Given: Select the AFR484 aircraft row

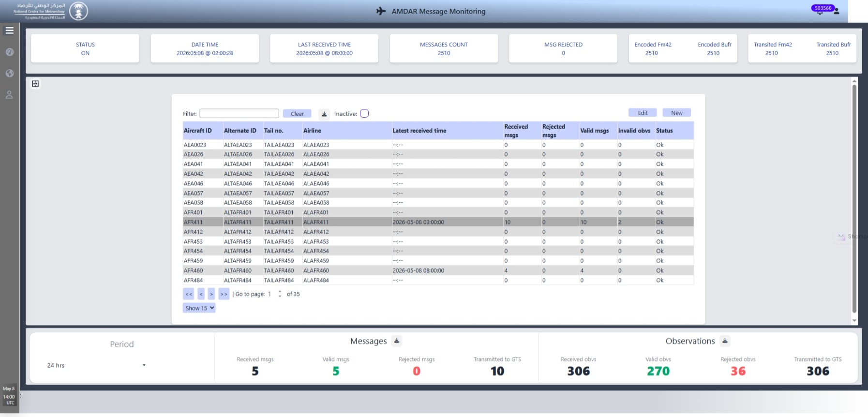Looking at the screenshot, I should point(438,280).
